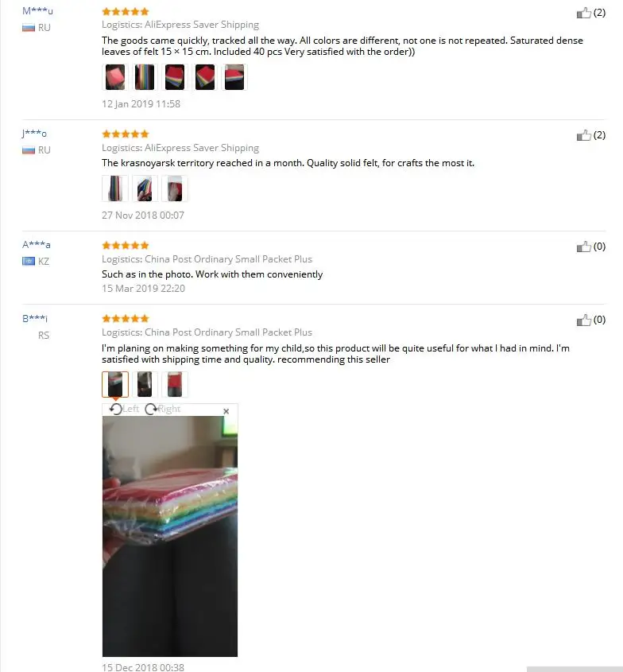Open third photo in M***u's review
The image size is (623, 672).
coord(175,77)
